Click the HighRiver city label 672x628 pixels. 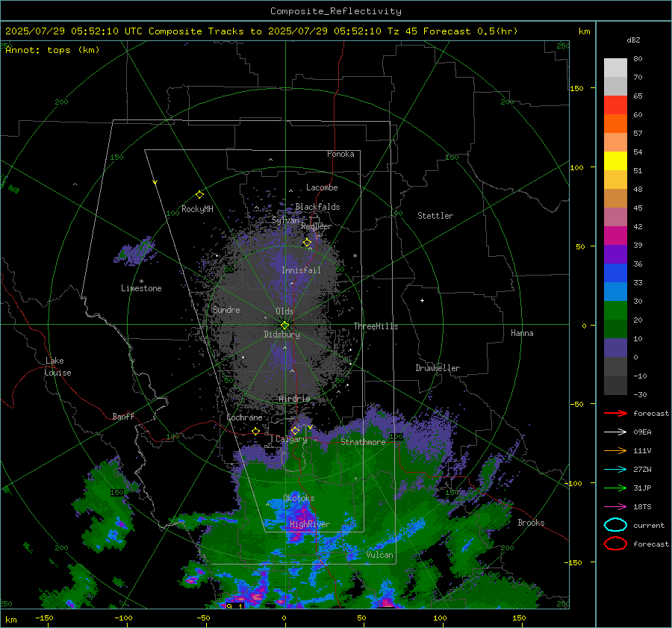click(x=309, y=524)
